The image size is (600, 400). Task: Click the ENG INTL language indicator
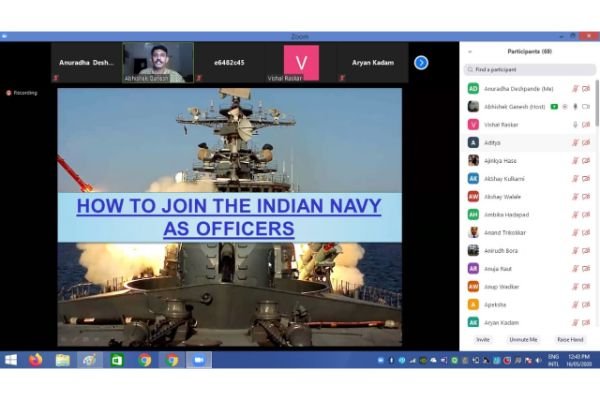coord(553,360)
